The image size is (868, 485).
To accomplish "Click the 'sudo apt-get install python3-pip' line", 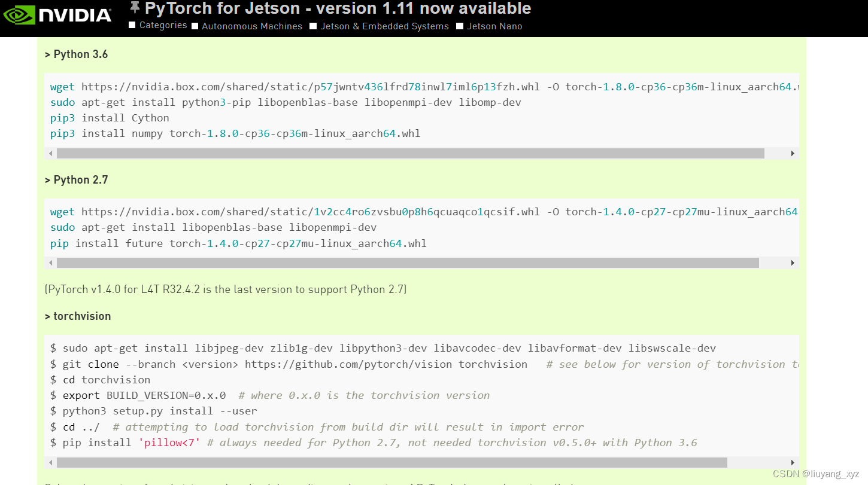I will [x=286, y=102].
